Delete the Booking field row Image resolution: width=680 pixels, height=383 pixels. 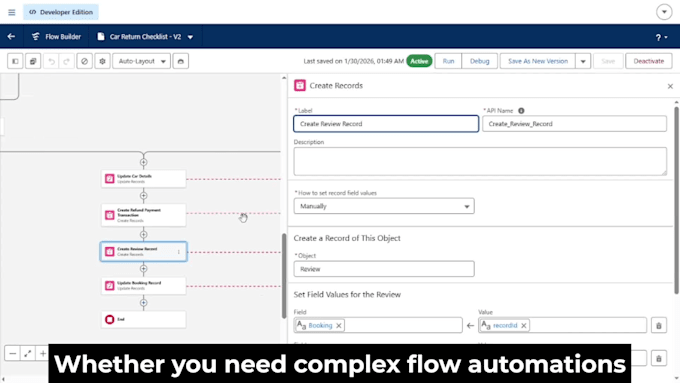659,325
